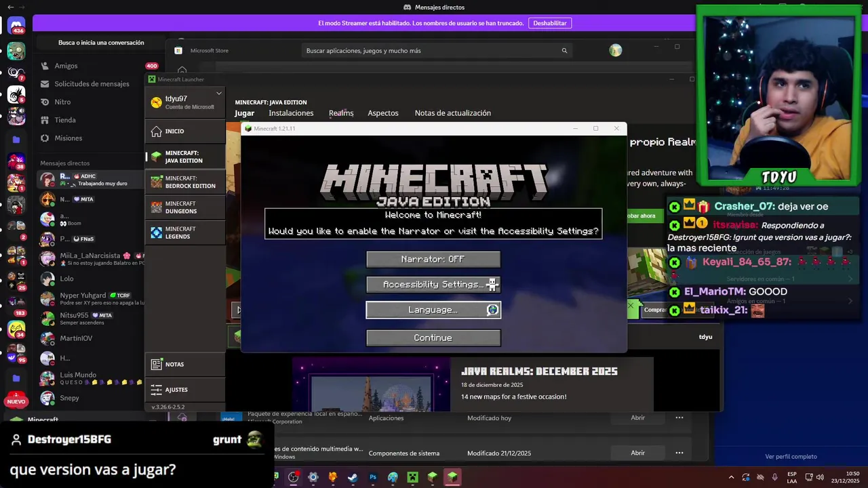Open direct message with MiiLa_LaNarcisista
The image size is (868, 488).
91,259
